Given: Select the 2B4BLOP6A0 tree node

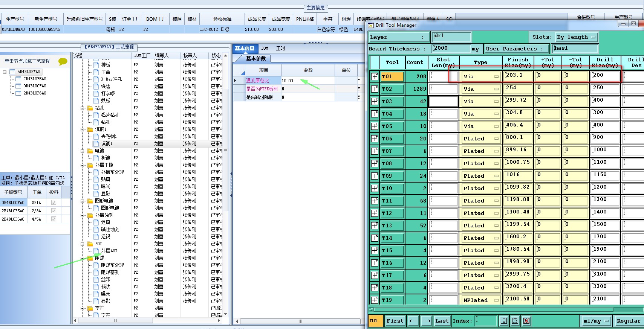Looking at the screenshot, I should point(35,93).
